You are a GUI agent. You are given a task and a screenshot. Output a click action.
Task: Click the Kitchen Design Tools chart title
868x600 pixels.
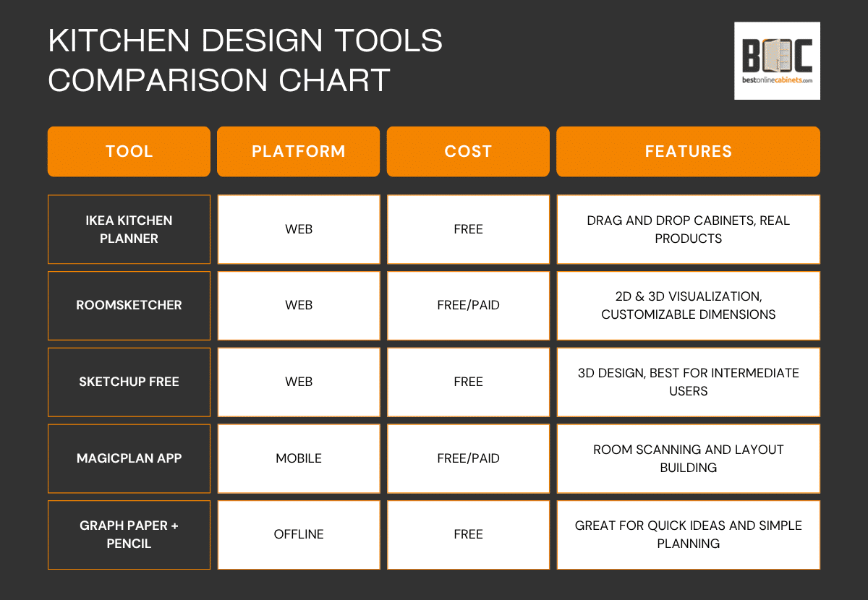[x=245, y=60]
